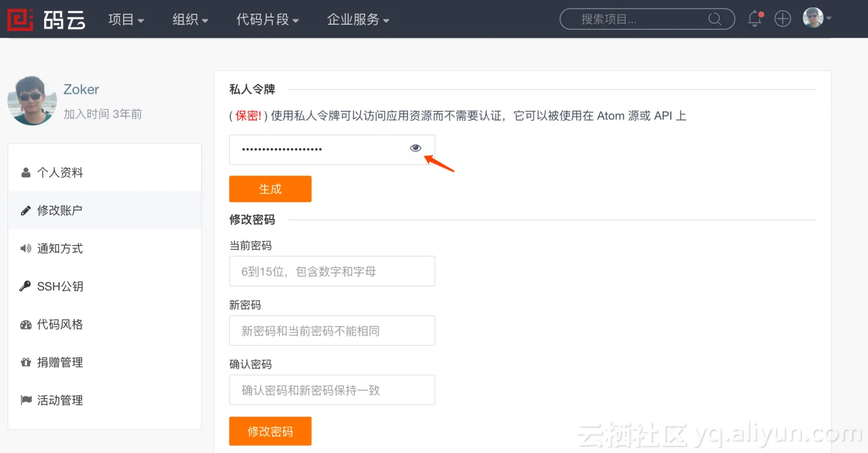The image size is (868, 453).
Task: Select 个人资料 in the sidebar
Action: click(60, 173)
